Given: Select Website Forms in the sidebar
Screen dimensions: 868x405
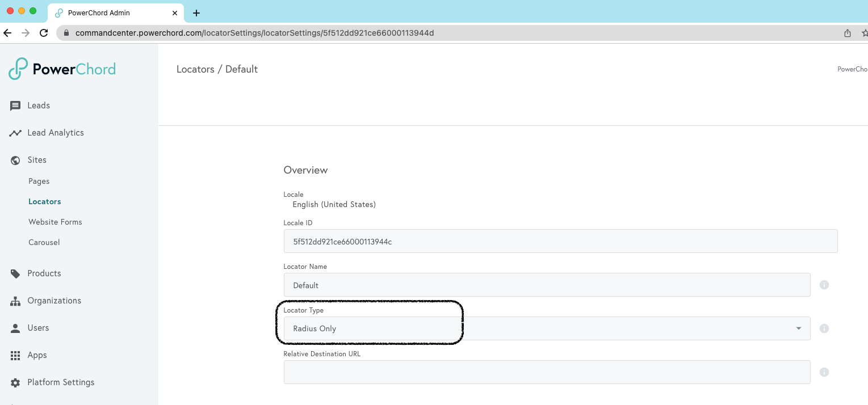Looking at the screenshot, I should 55,222.
